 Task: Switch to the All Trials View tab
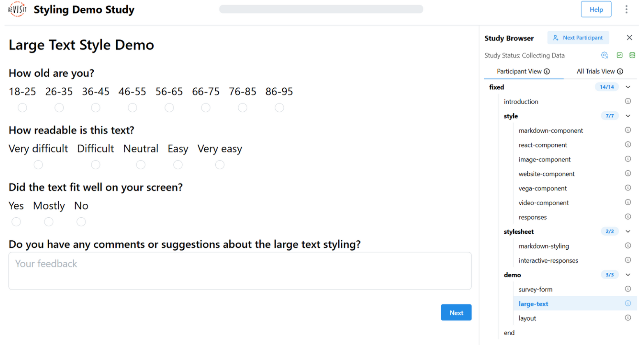point(599,71)
